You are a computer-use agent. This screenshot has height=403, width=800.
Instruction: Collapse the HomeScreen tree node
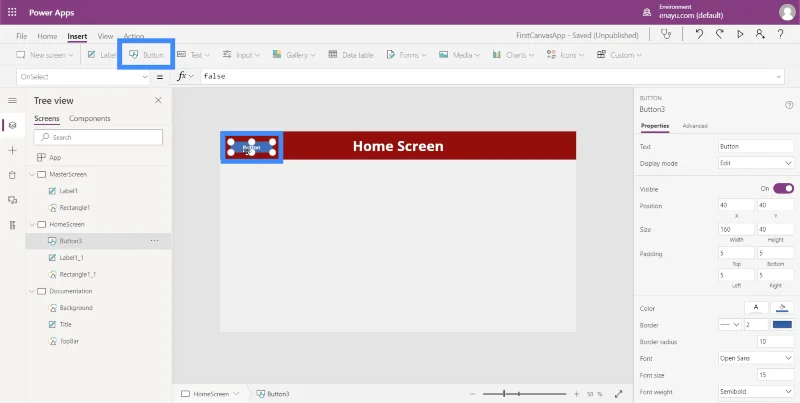[x=32, y=224]
